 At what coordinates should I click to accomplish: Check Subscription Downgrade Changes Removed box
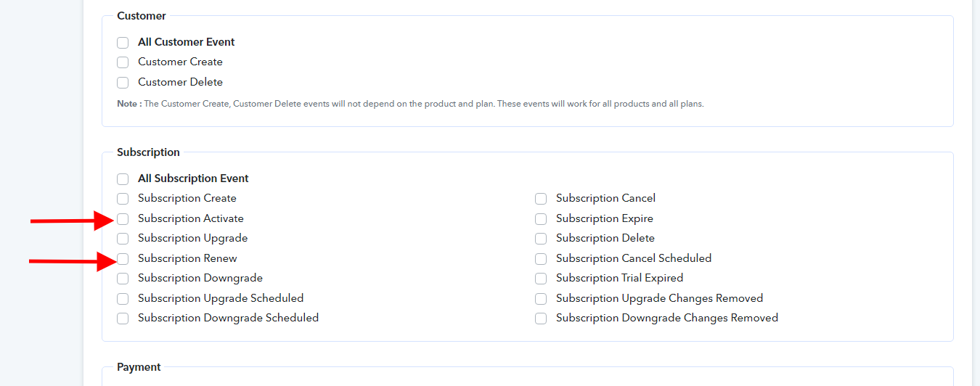(x=541, y=319)
